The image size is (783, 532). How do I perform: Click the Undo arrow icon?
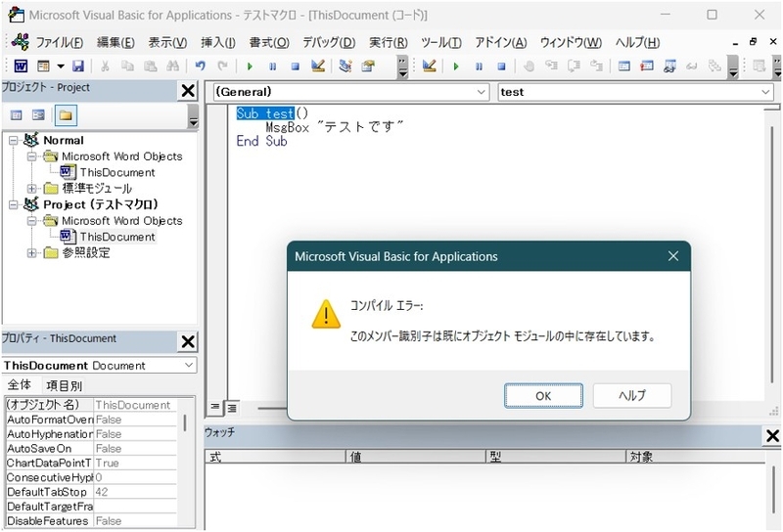pos(201,66)
